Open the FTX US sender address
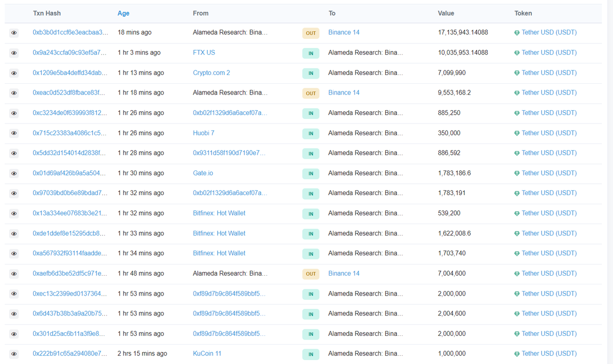Image resolution: width=613 pixels, height=364 pixels. (x=204, y=53)
